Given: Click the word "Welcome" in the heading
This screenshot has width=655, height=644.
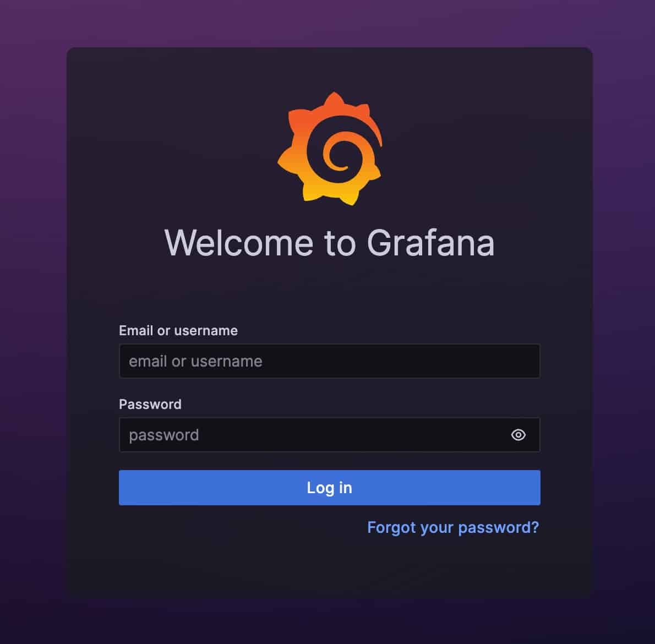Looking at the screenshot, I should (238, 243).
